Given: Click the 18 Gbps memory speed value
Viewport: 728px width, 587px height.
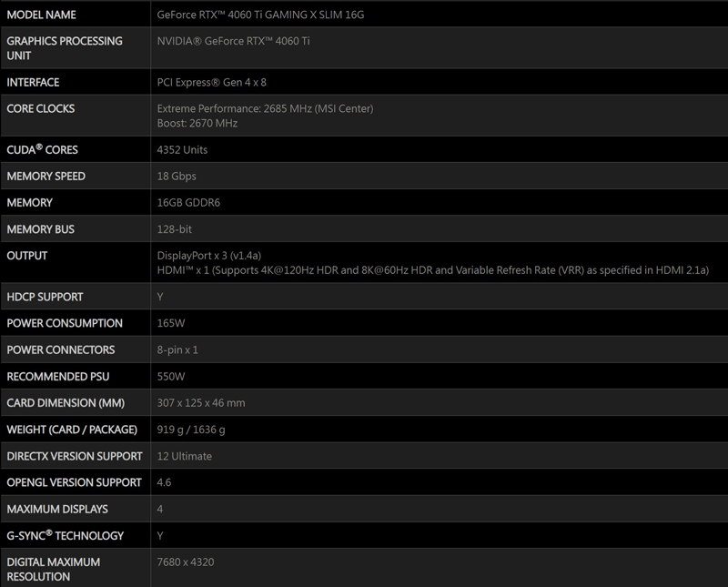Looking at the screenshot, I should coord(177,177).
